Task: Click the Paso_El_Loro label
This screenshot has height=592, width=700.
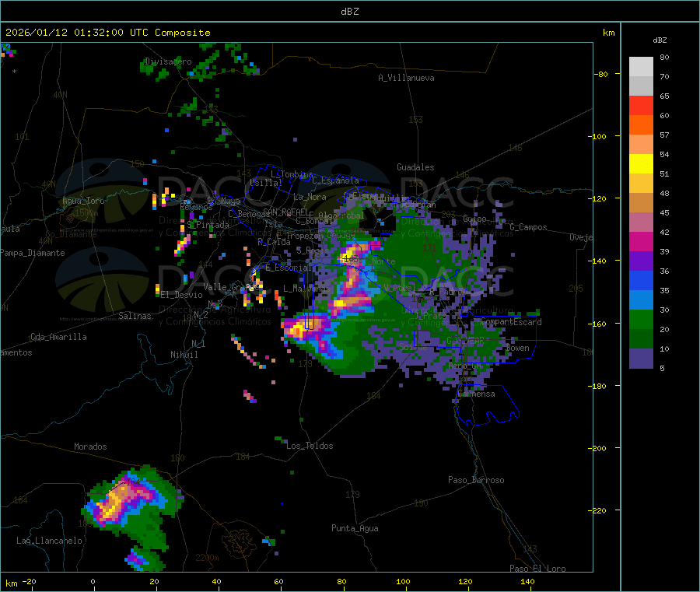Action: (x=537, y=569)
